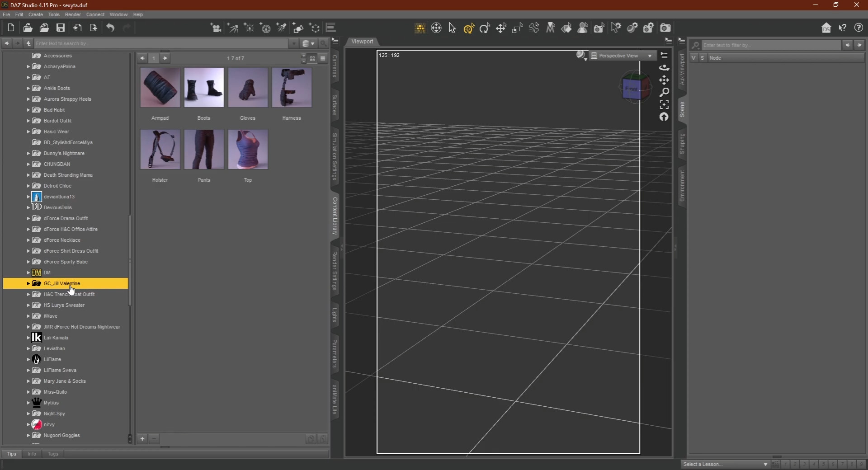Click the viewport zoom magnifier control
Viewport: 868px width, 470px height.
tap(664, 92)
